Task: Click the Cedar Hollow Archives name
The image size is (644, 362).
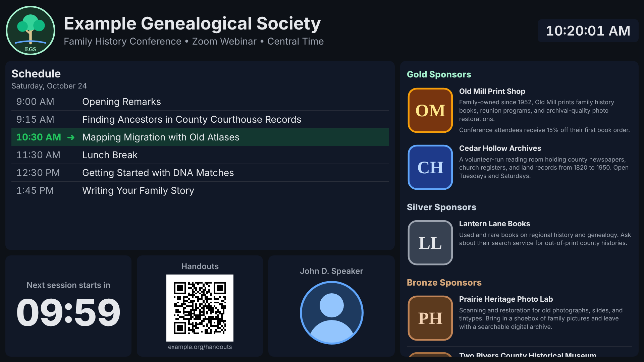Action: 500,148
